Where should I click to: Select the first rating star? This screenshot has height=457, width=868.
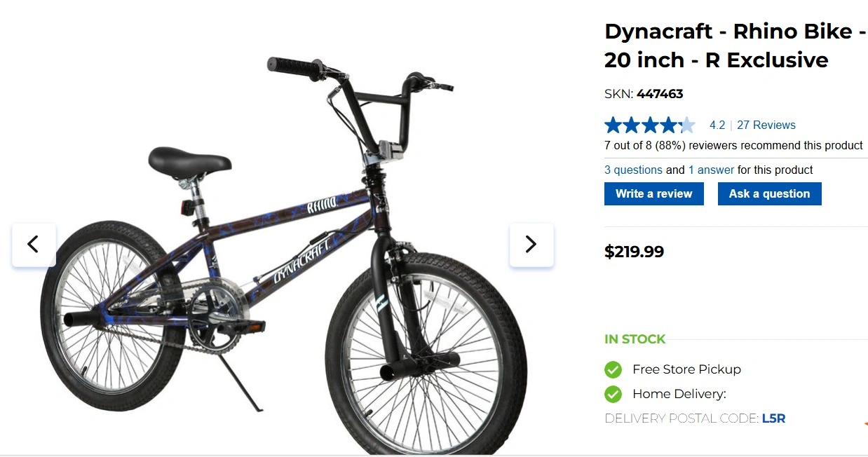coord(611,124)
